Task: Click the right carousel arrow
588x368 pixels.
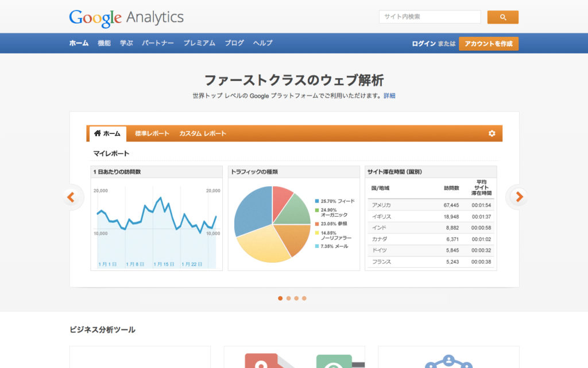Action: coord(517,197)
